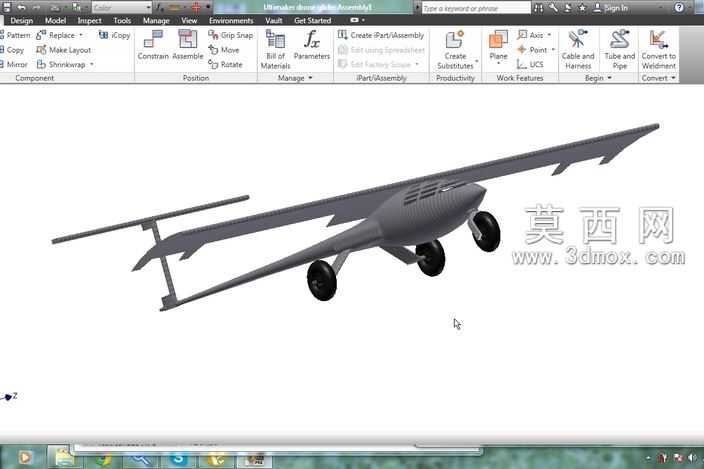Screen dimensions: 704x469
Task: Open the Design ribbon tab
Action: (x=22, y=21)
